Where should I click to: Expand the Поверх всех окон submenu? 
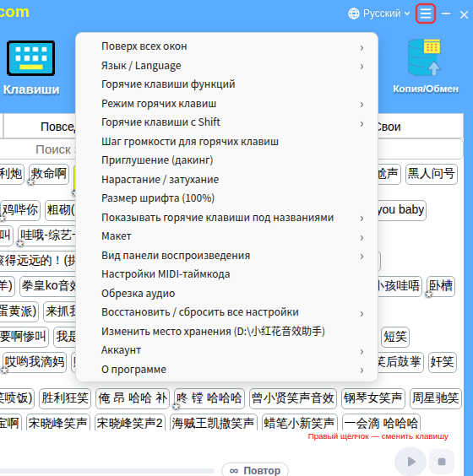pos(226,46)
